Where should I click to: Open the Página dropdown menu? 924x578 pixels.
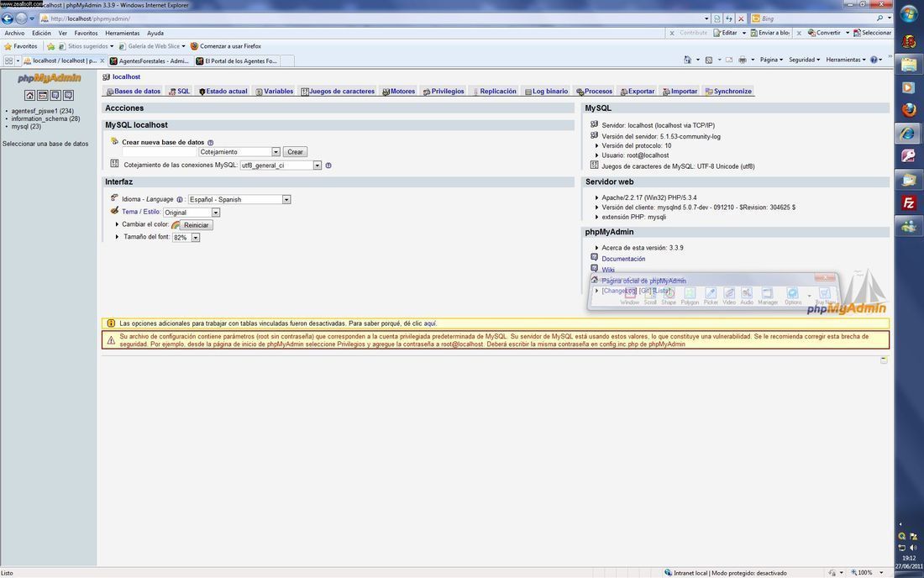[x=771, y=60]
